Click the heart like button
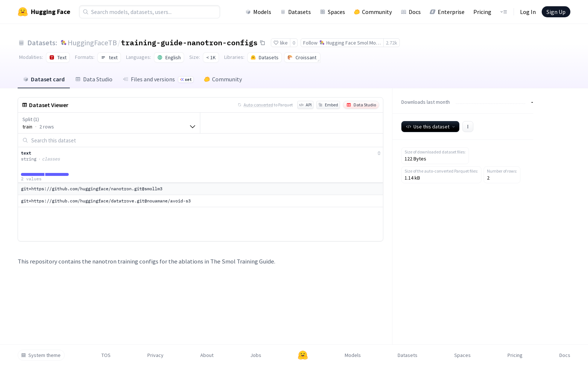 tap(280, 43)
